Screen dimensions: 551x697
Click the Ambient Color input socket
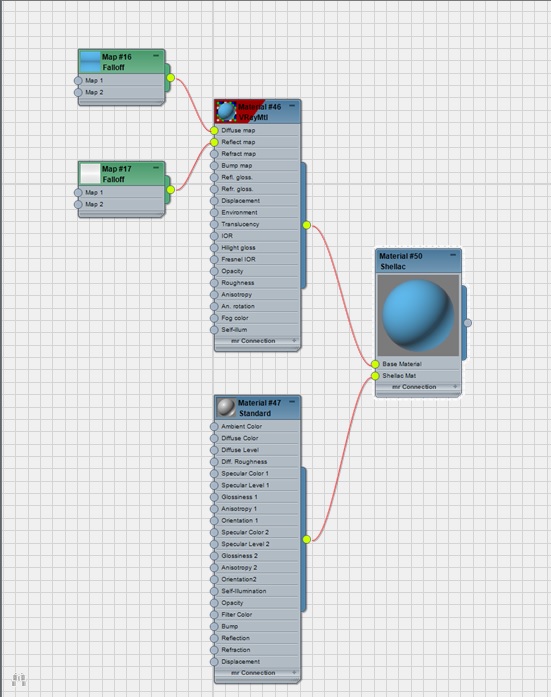coord(214,427)
